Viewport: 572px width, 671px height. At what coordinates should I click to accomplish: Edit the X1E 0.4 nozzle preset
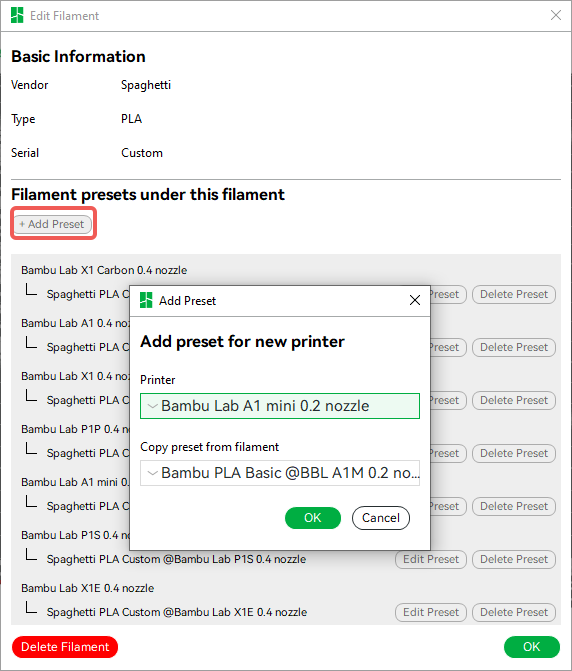pos(431,612)
